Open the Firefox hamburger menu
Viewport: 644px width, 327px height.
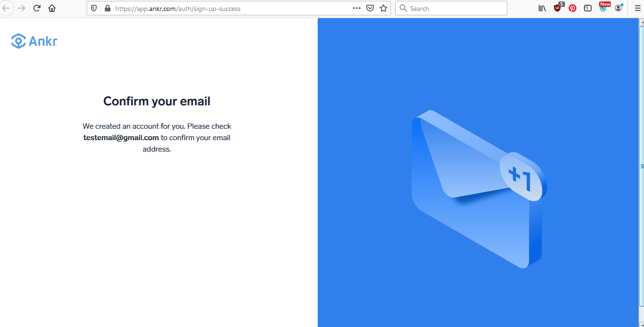click(638, 8)
